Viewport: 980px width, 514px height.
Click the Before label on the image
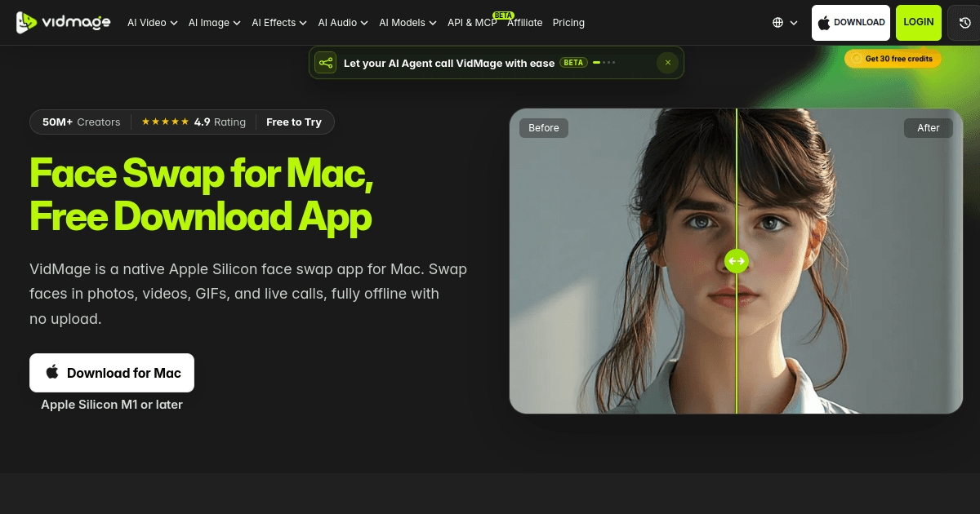[x=544, y=128]
